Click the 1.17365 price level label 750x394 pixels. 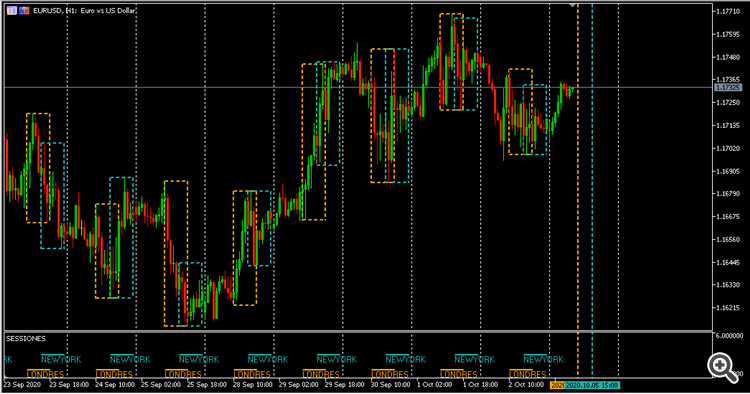point(728,80)
